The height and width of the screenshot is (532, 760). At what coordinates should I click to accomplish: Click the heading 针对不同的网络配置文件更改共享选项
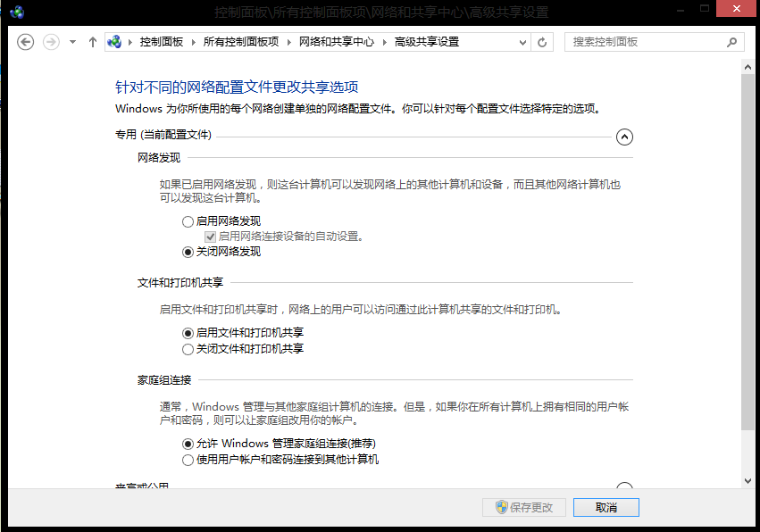[x=237, y=87]
